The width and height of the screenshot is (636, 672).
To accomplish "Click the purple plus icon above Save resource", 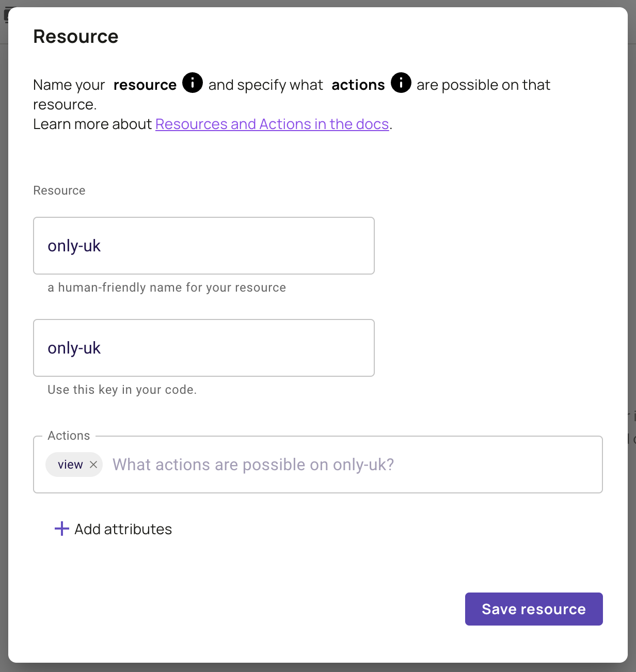I will pyautogui.click(x=61, y=529).
